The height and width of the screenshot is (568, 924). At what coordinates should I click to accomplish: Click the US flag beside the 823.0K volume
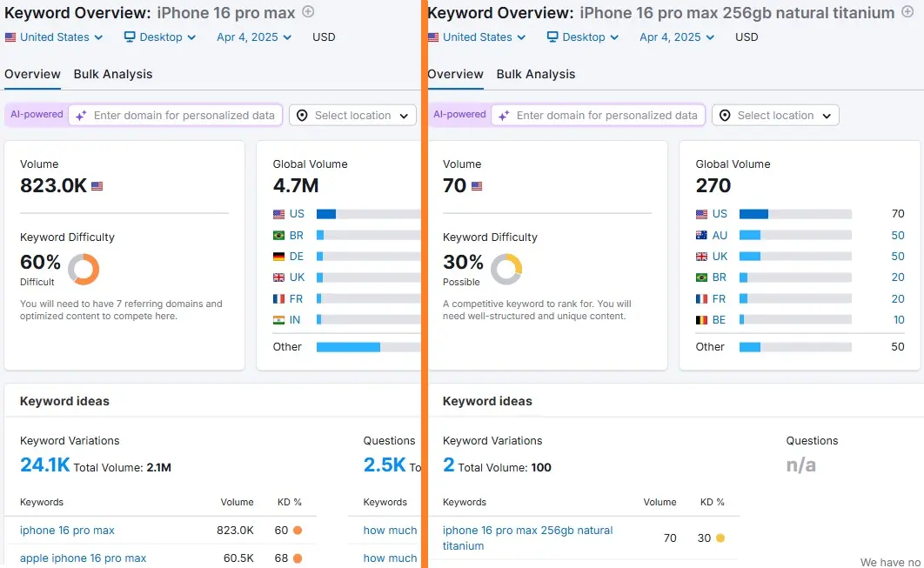(x=97, y=186)
